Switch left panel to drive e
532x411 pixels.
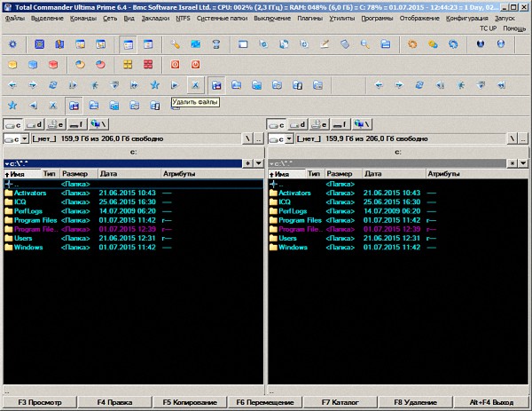pyautogui.click(x=57, y=124)
